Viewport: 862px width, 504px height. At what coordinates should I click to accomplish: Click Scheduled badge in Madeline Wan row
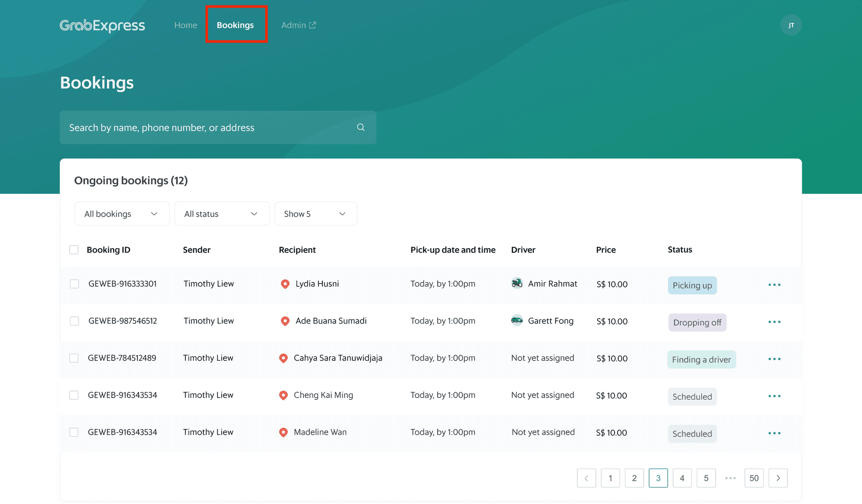tap(692, 434)
